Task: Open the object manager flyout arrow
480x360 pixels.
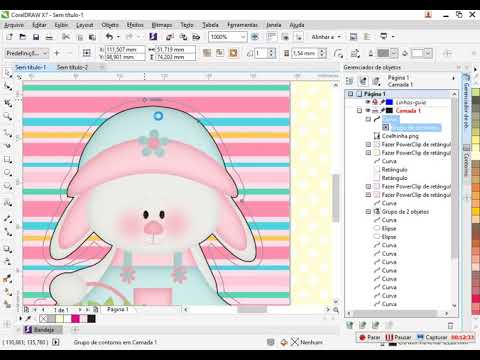Action: (453, 78)
